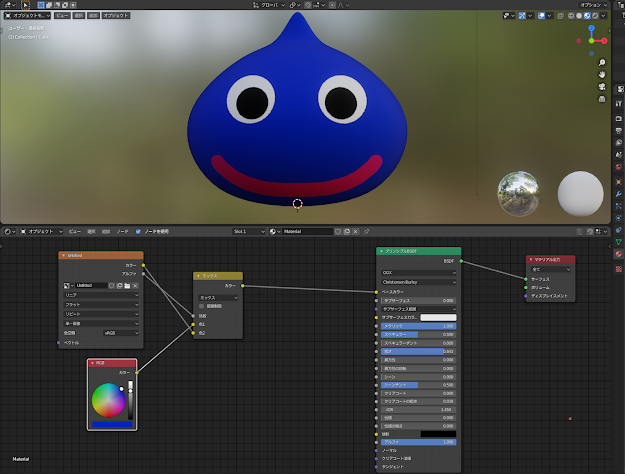Open the Object Data properties tab
This screenshot has height=474, width=625.
point(619,242)
